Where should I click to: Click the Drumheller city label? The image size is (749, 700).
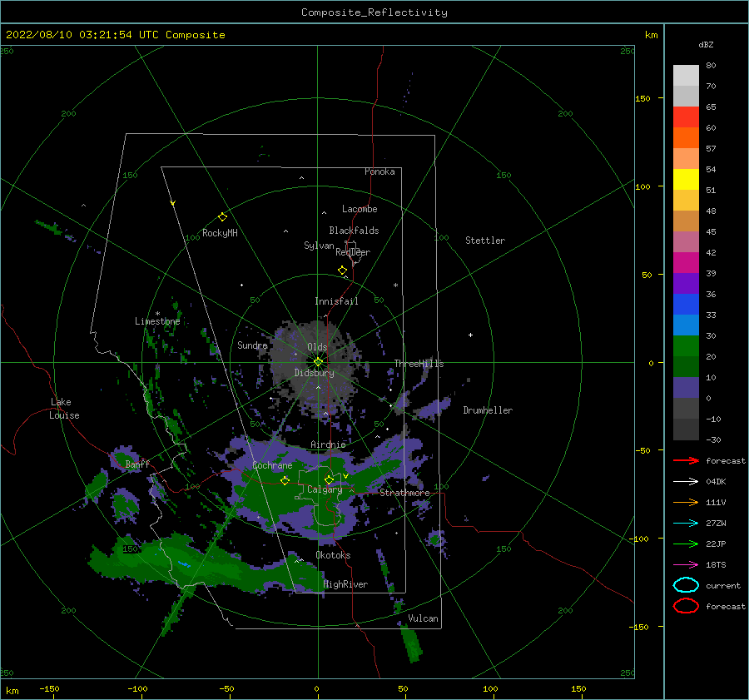pos(488,410)
